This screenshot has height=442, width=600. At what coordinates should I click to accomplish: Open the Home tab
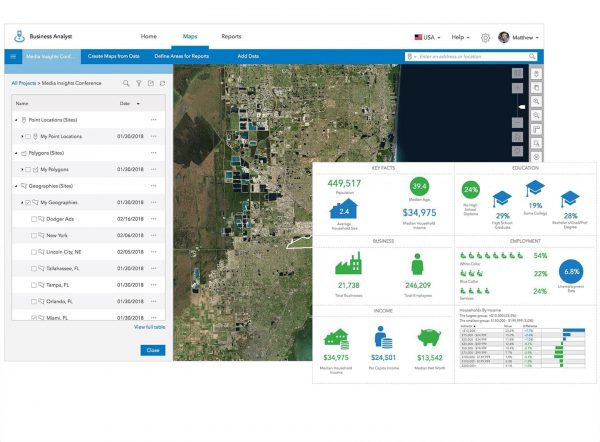pyautogui.click(x=148, y=36)
